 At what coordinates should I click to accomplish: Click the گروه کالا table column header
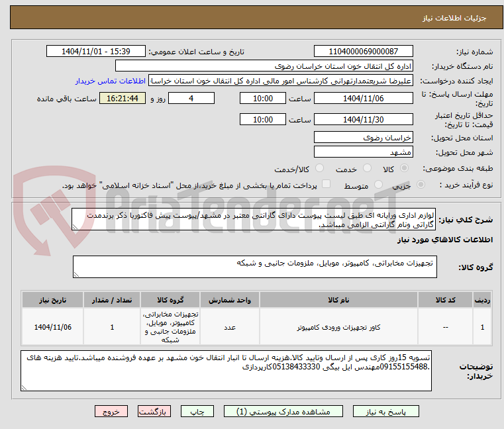click(170, 300)
